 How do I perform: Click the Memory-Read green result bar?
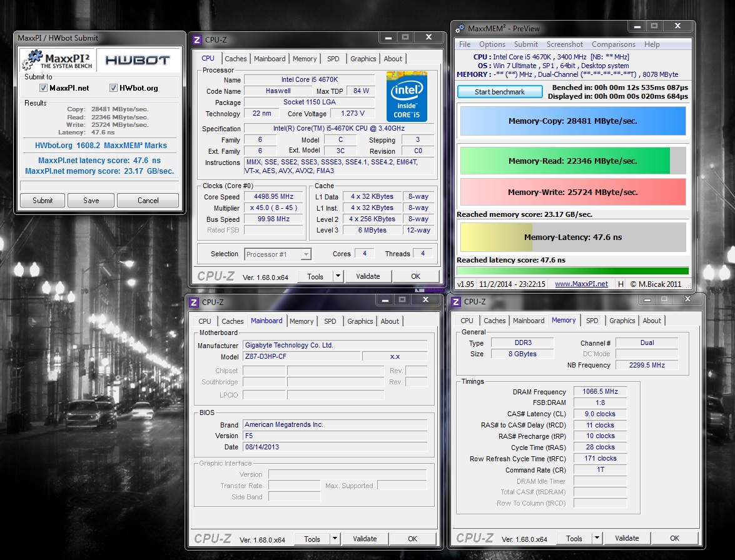coord(573,161)
